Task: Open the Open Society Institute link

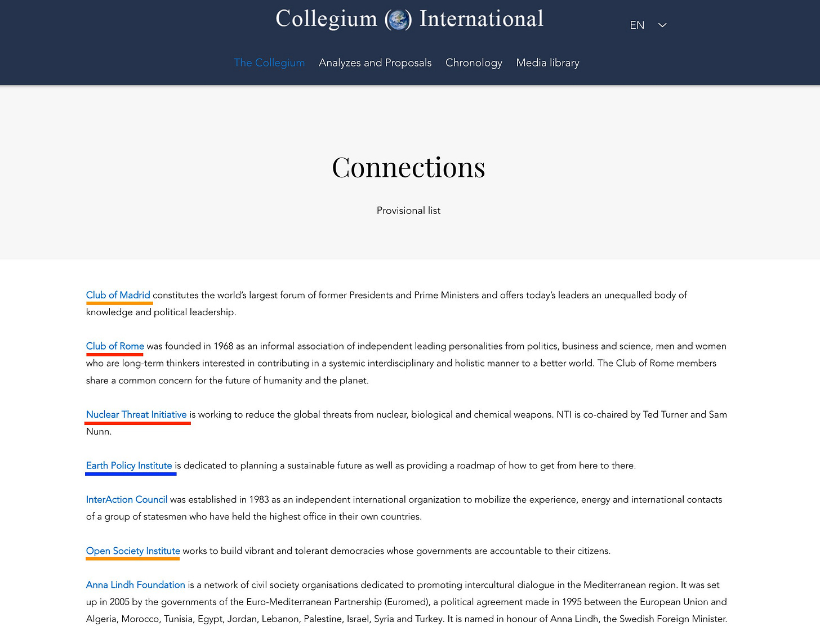Action: click(x=133, y=551)
